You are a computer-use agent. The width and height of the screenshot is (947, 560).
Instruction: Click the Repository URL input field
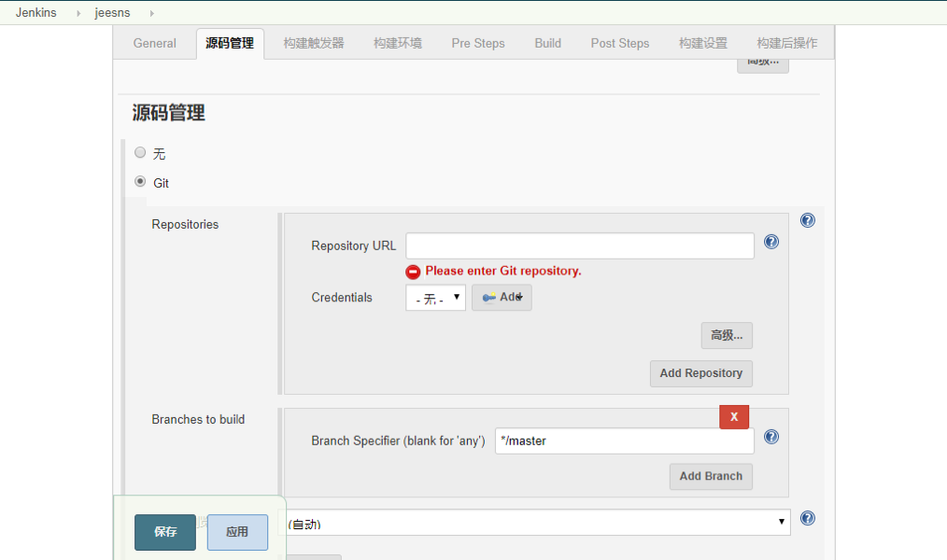[x=580, y=245]
